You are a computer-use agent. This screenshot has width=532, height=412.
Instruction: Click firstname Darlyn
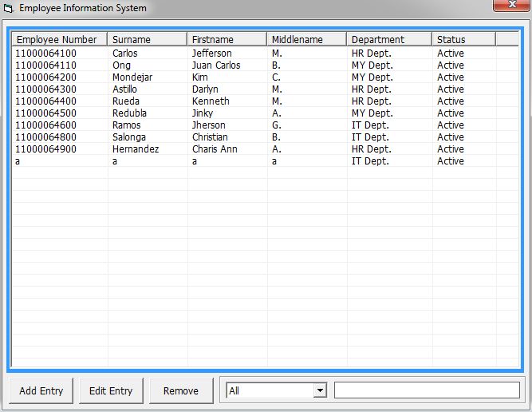tap(205, 89)
